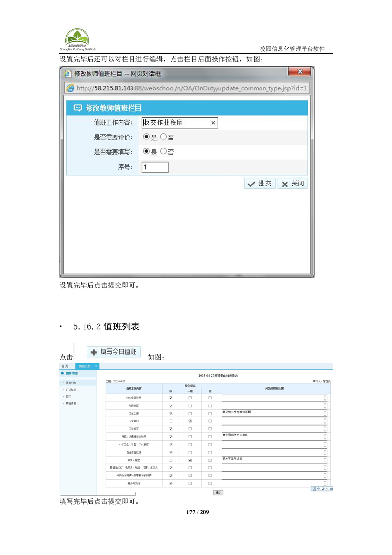Select 否 for 是否需要填写
The width and height of the screenshot is (392, 555).
[163, 151]
